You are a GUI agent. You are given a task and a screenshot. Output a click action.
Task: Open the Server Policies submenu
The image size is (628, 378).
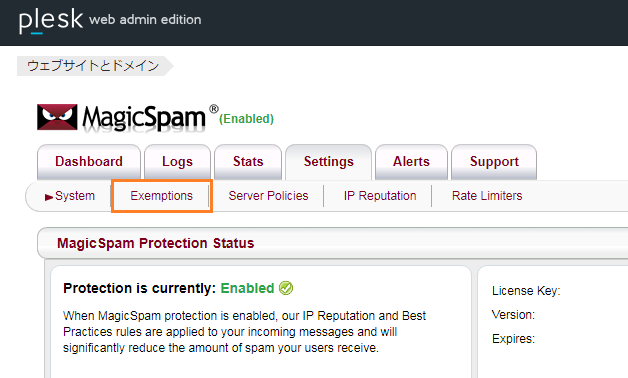268,196
